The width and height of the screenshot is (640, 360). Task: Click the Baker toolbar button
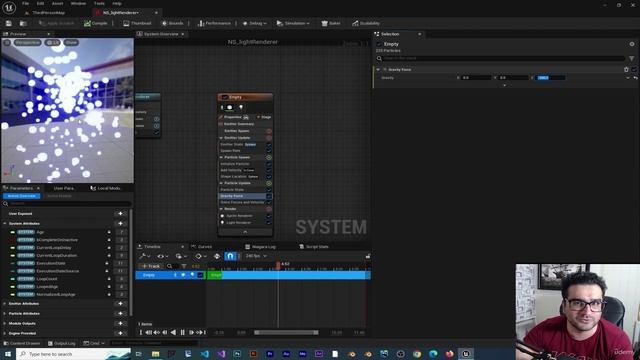331,23
